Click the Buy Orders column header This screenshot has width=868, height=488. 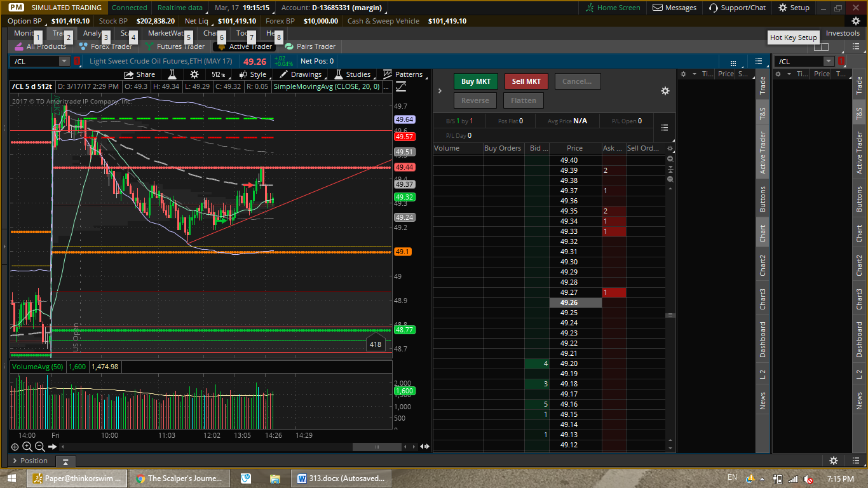(503, 148)
